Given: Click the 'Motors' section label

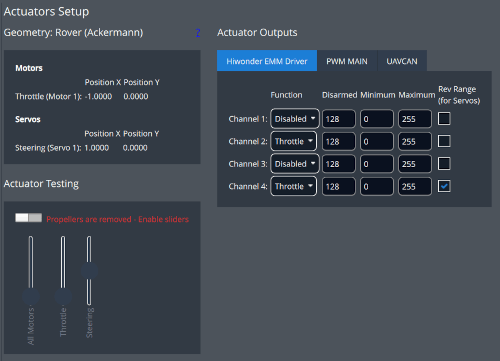Looking at the screenshot, I should click(x=29, y=68).
